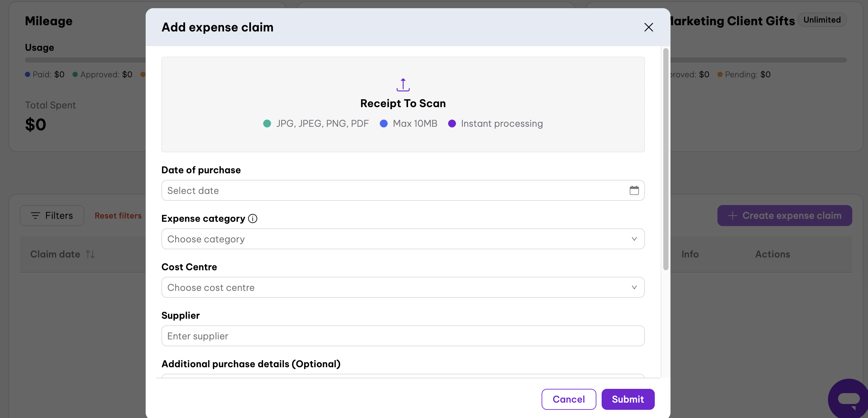Click the Expense category info icon
This screenshot has width=868, height=418.
click(252, 219)
